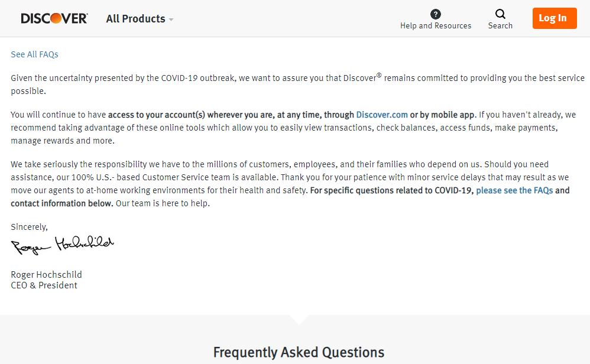The height and width of the screenshot is (364, 590).
Task: Click the Roger Hochschild printed name
Action: [46, 275]
